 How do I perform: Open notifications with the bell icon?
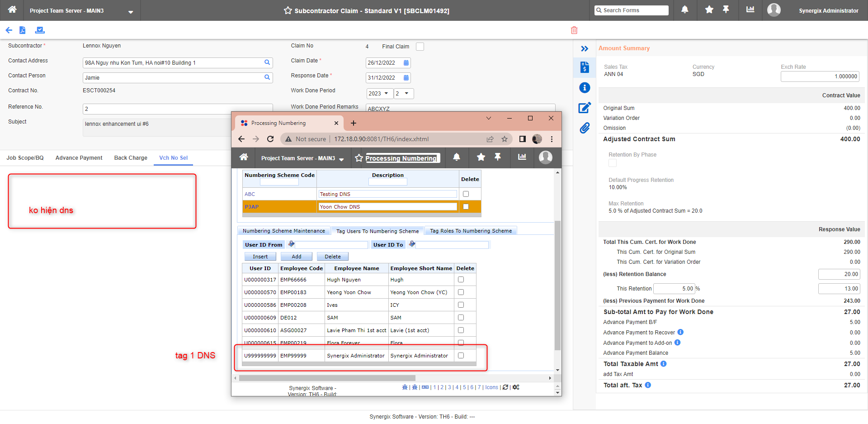click(x=684, y=10)
